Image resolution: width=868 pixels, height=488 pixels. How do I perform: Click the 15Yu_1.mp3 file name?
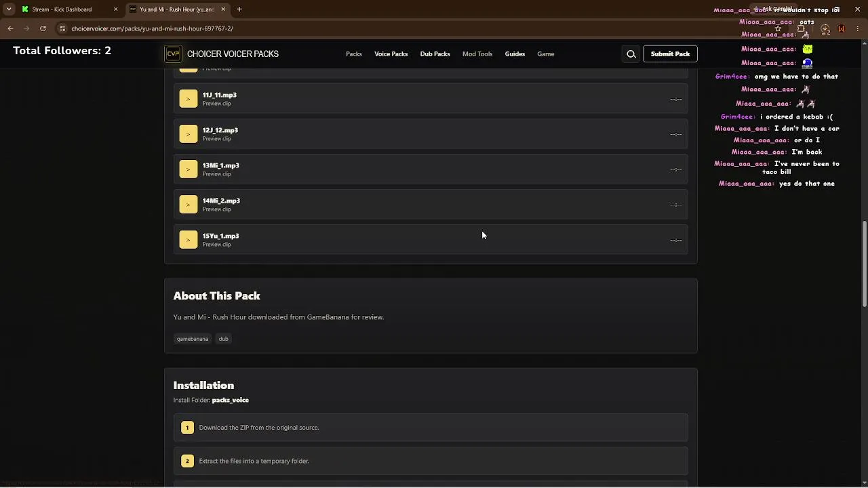coord(221,236)
